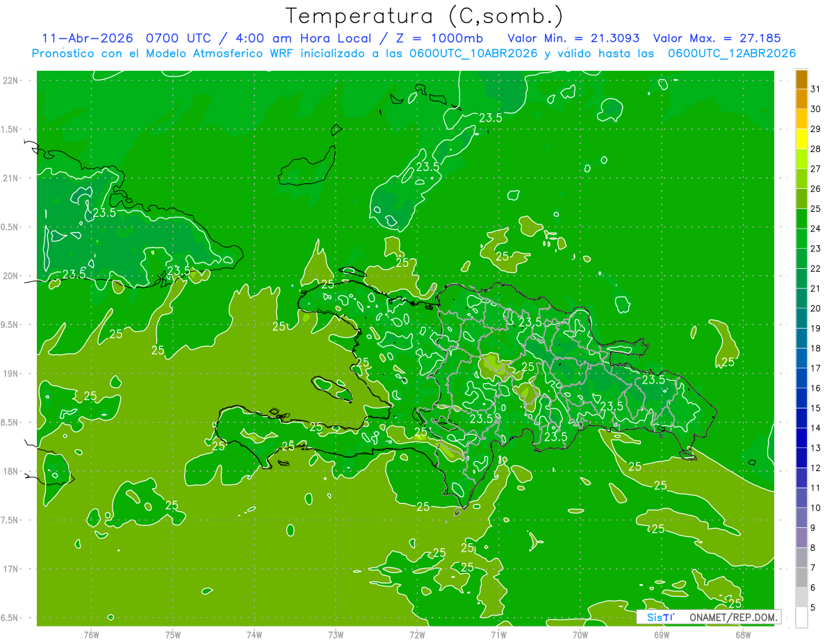Select the '0600UTC_12ABR2026' valid-until time text
This screenshot has width=834, height=644.
[x=731, y=53]
